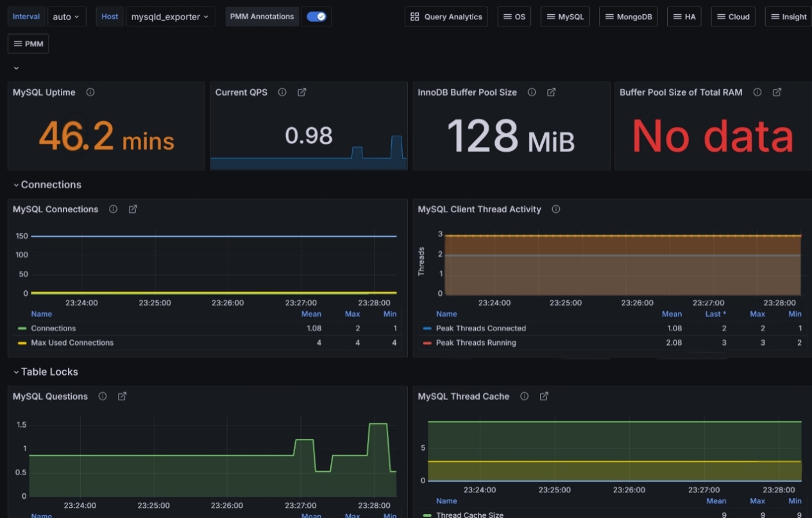This screenshot has height=518, width=812.
Task: Open MySQL Thread Cache external link icon
Action: tap(544, 397)
